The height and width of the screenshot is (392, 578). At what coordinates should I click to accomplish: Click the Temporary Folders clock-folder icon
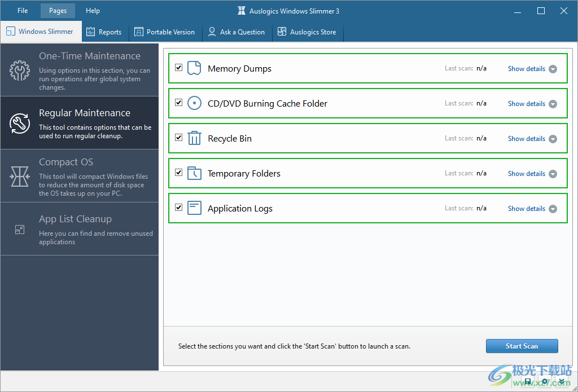click(194, 173)
